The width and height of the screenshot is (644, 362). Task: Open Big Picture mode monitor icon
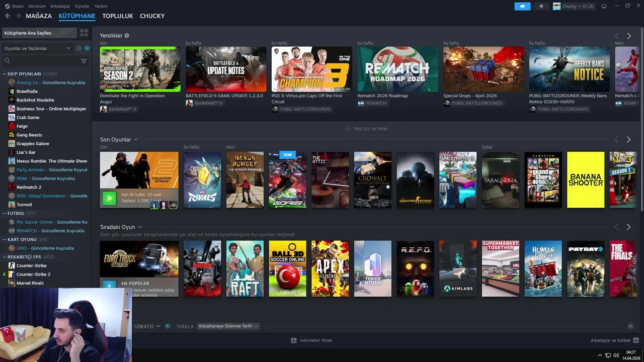pyautogui.click(x=604, y=6)
